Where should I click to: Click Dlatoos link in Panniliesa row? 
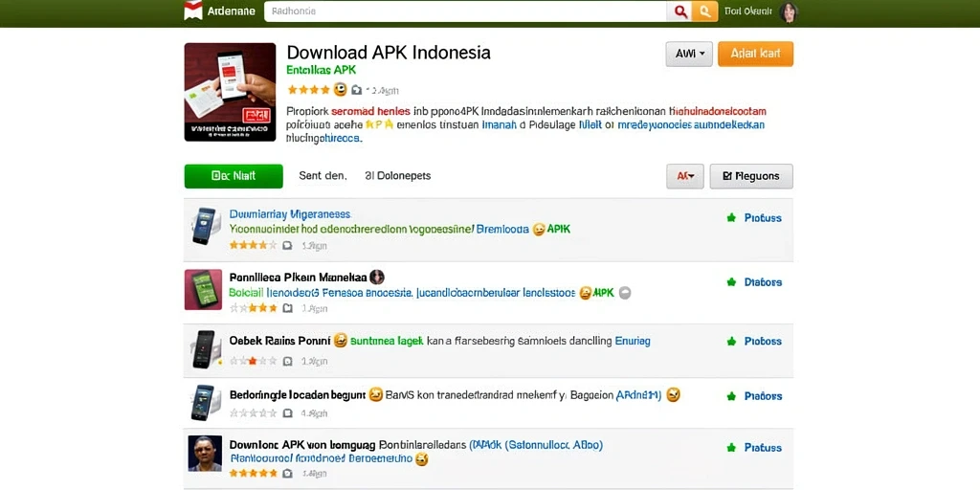click(763, 282)
